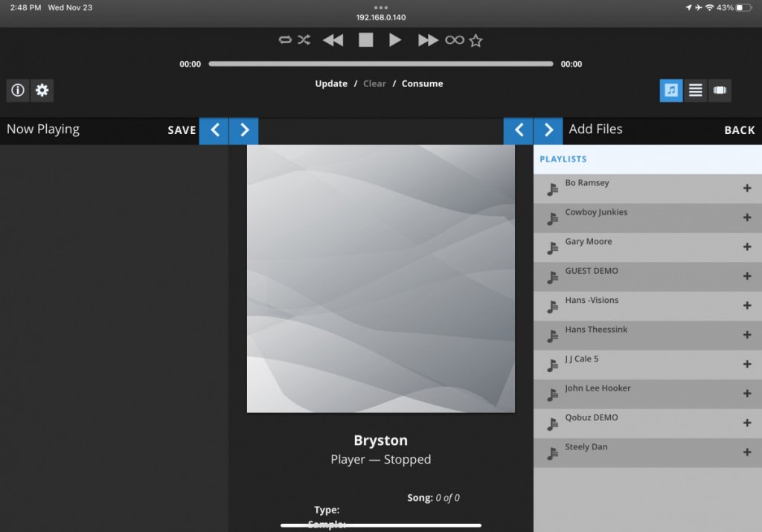The width and height of the screenshot is (762, 532).
Task: Expand Add Files panel with left arrow
Action: (x=518, y=130)
